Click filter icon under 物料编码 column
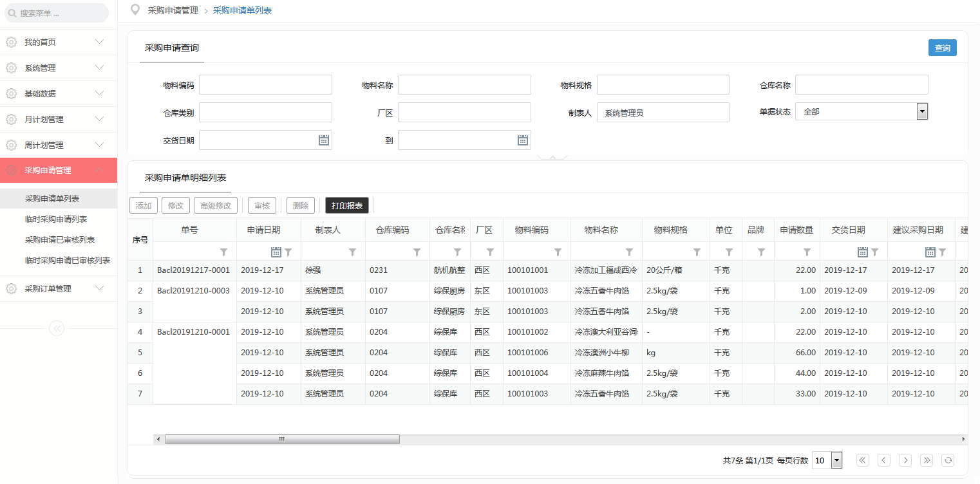Image resolution: width=980 pixels, height=484 pixels. click(558, 252)
